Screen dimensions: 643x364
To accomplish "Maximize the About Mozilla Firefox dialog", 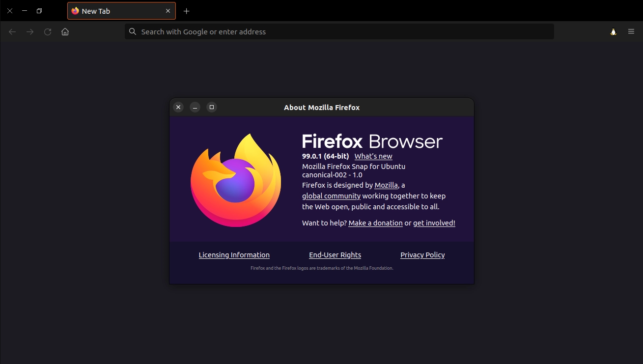I will click(212, 107).
